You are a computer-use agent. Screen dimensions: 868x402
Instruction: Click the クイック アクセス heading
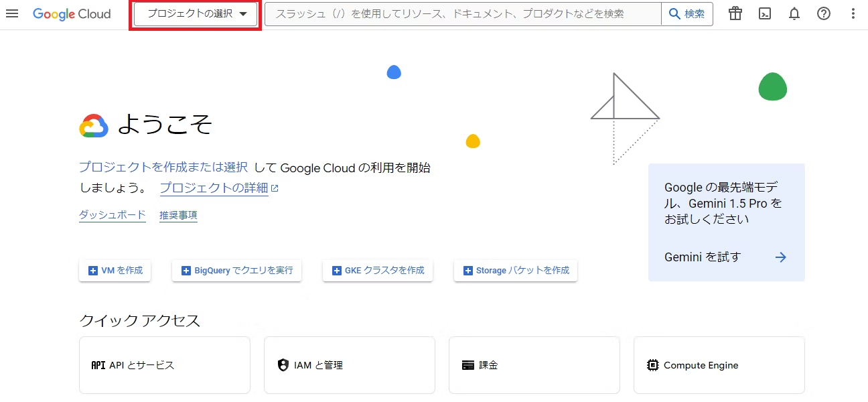click(140, 320)
